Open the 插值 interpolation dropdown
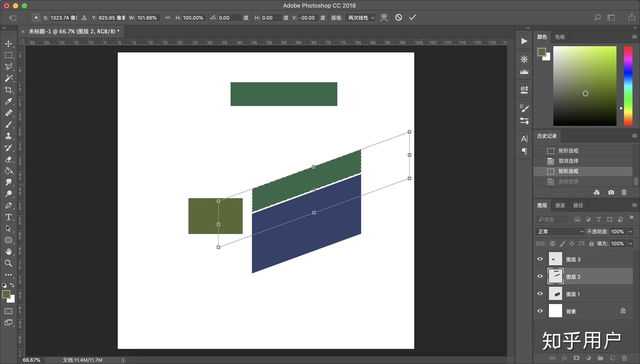 360,18
